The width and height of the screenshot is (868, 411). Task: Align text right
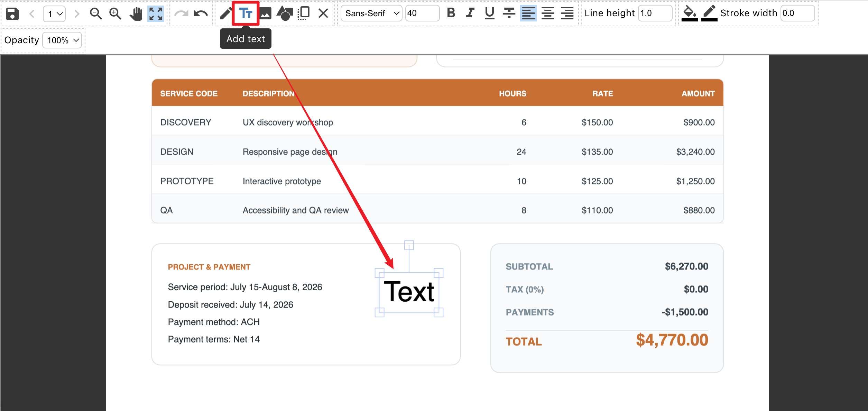pyautogui.click(x=567, y=13)
